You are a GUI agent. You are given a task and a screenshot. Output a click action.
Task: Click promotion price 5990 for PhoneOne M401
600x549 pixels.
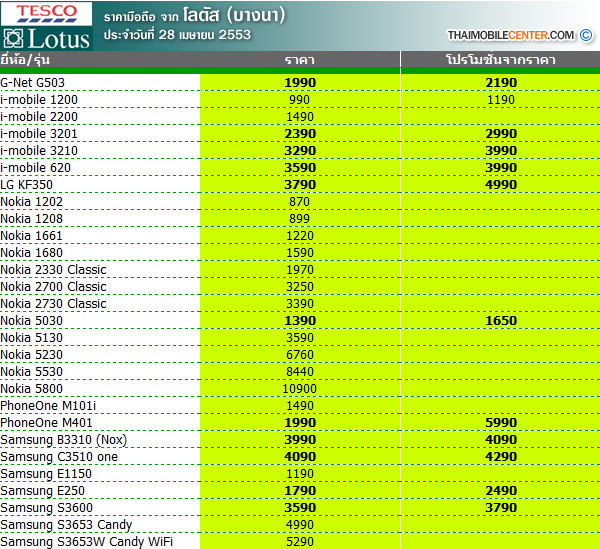tap(501, 423)
